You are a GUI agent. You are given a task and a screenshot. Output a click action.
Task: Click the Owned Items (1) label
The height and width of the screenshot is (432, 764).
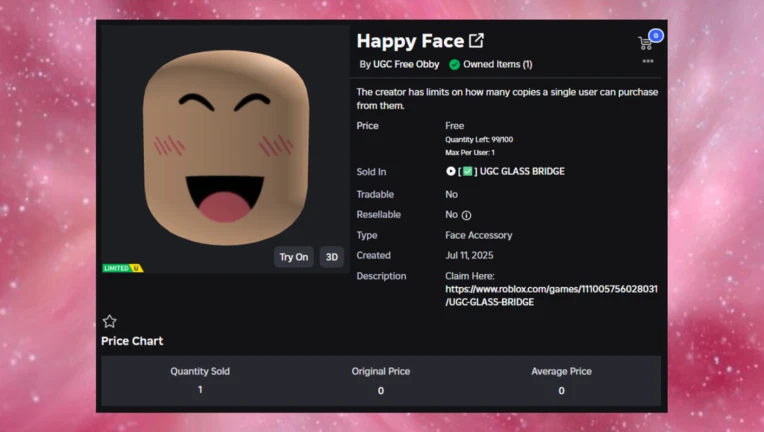(497, 64)
